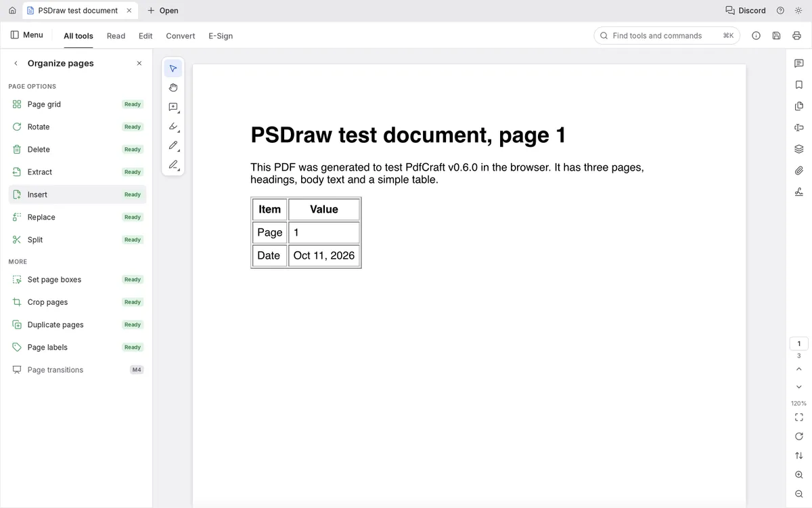Screen dimensions: 812x508
Task: Select the Split tool
Action: click(77, 240)
